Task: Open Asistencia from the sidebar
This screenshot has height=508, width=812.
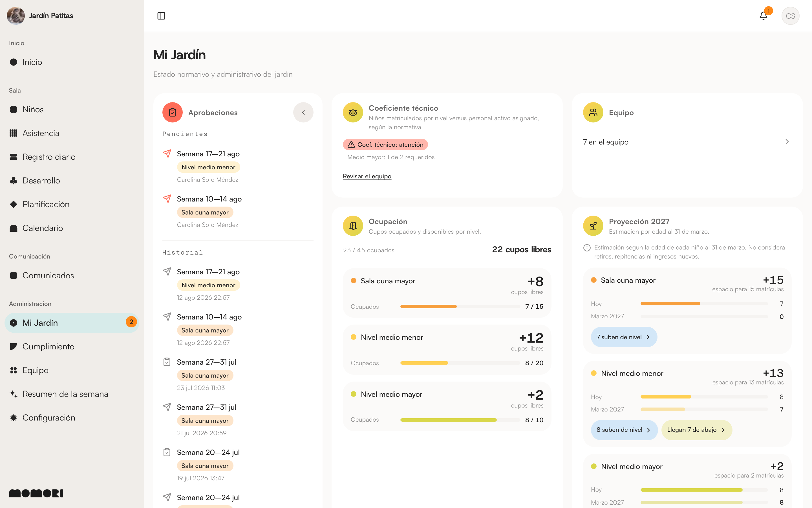Action: click(x=72, y=133)
